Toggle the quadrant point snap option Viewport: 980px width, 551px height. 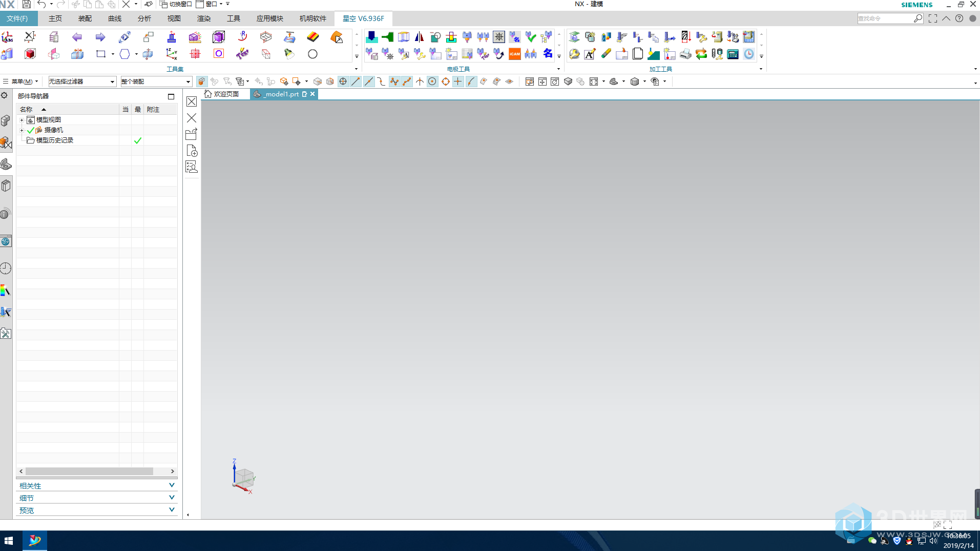pos(446,81)
